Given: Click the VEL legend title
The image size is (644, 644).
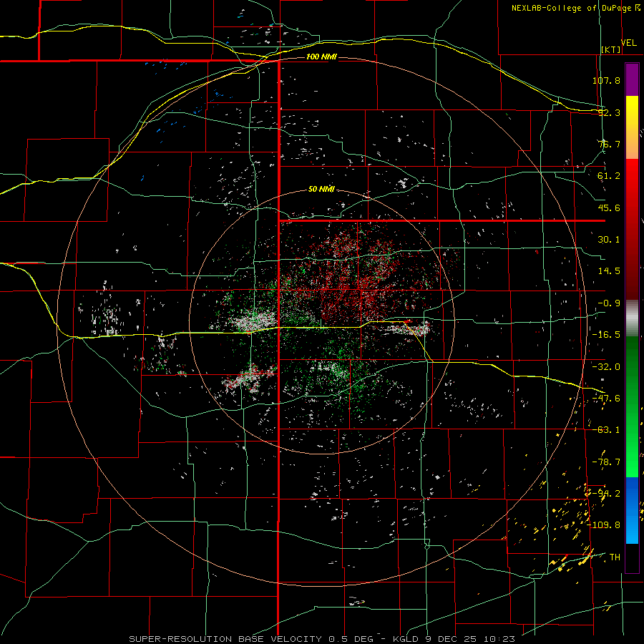Looking at the screenshot, I should [629, 43].
